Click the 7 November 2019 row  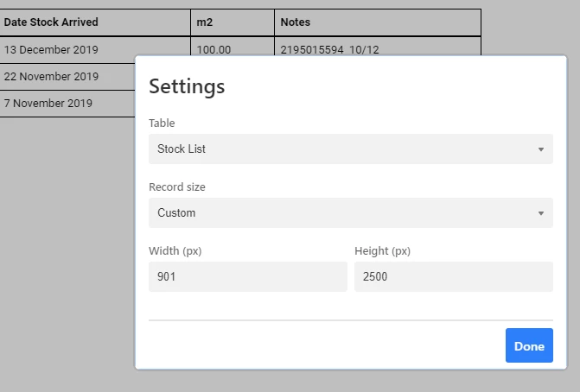click(x=67, y=104)
